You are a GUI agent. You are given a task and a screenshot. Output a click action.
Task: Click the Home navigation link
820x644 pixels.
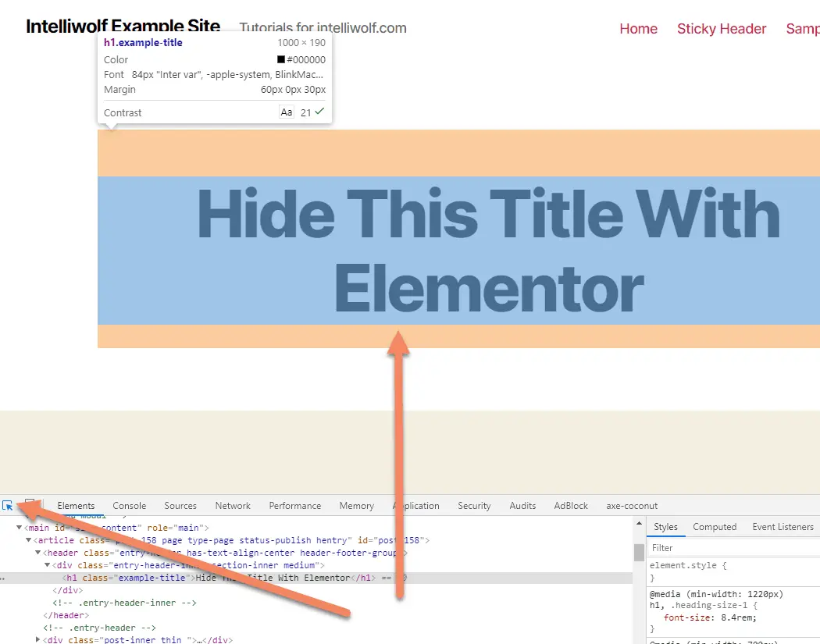[638, 29]
